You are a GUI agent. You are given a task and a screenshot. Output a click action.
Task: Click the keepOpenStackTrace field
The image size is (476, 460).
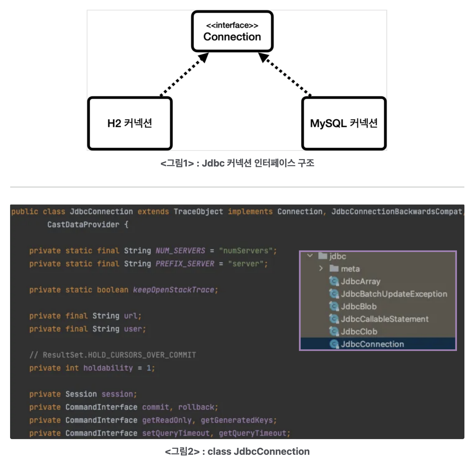[174, 290]
